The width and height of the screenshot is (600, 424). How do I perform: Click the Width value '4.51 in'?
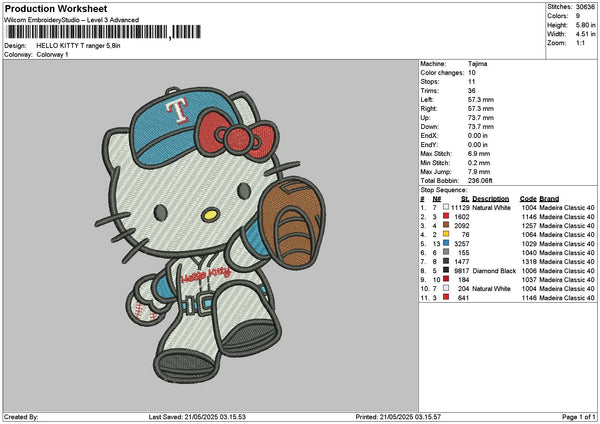tap(585, 34)
